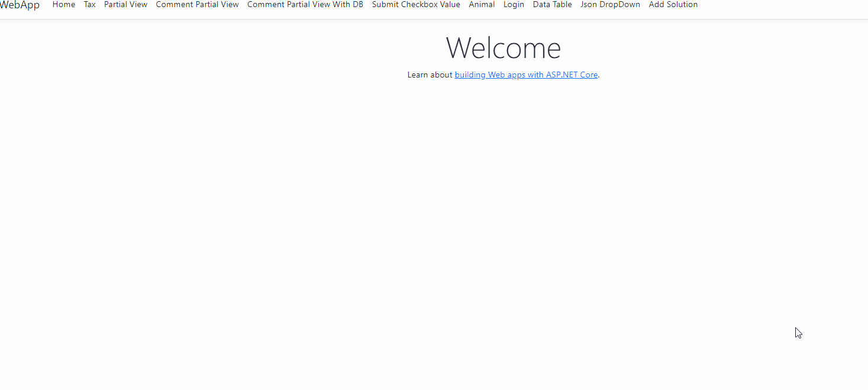The height and width of the screenshot is (390, 868).
Task: Open Comment Partial View With DB
Action: pos(305,5)
